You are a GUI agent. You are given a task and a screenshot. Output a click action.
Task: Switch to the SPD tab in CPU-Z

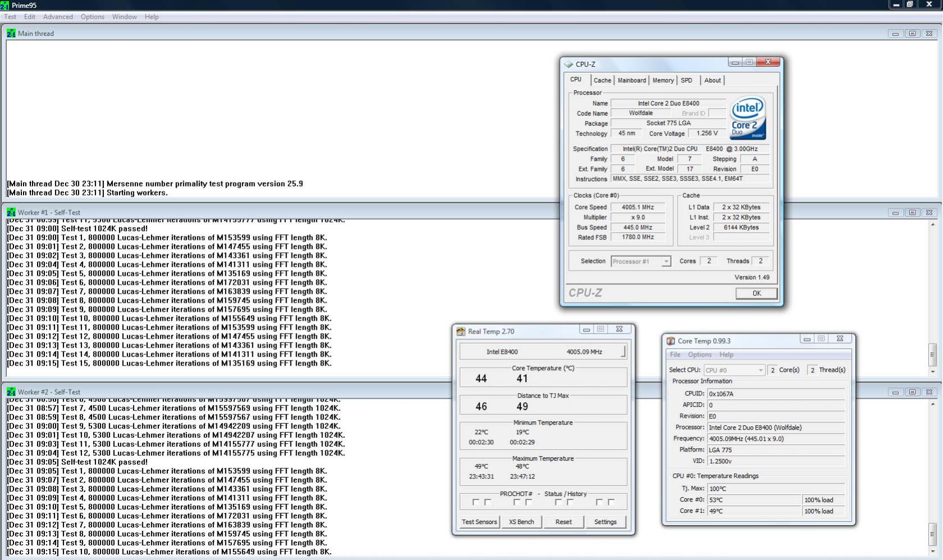pyautogui.click(x=686, y=80)
